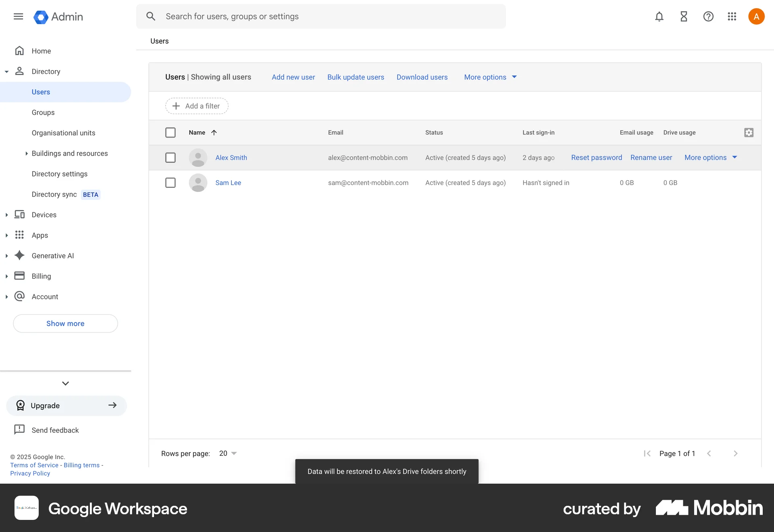This screenshot has width=774, height=532.
Task: Open the column manager gear icon
Action: pyautogui.click(x=749, y=132)
